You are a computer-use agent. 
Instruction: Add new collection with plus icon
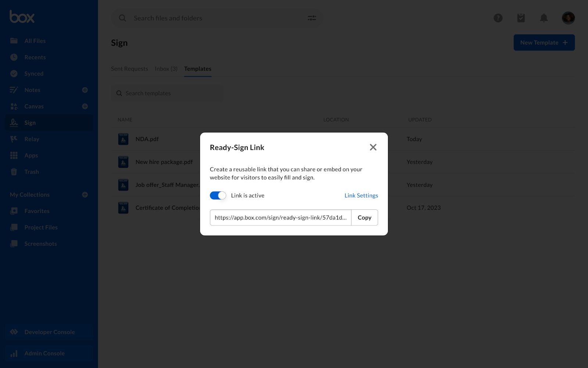(85, 195)
